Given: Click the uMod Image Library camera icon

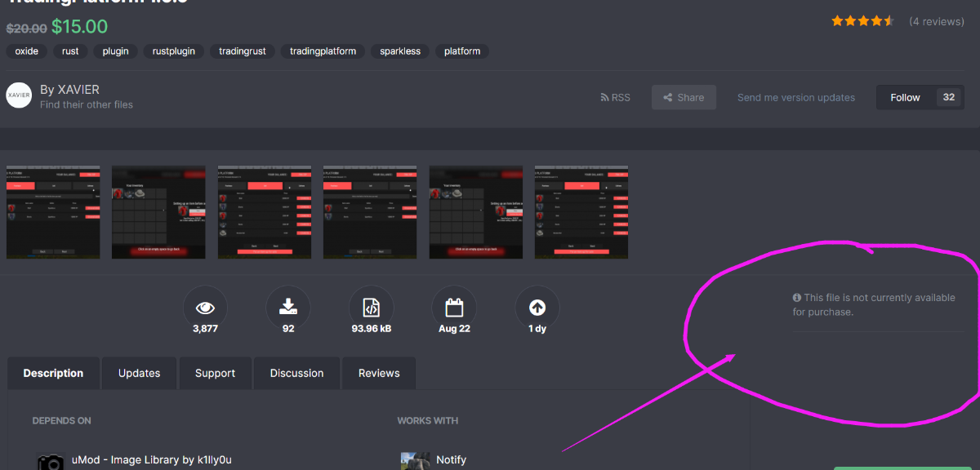Looking at the screenshot, I should tap(51, 461).
